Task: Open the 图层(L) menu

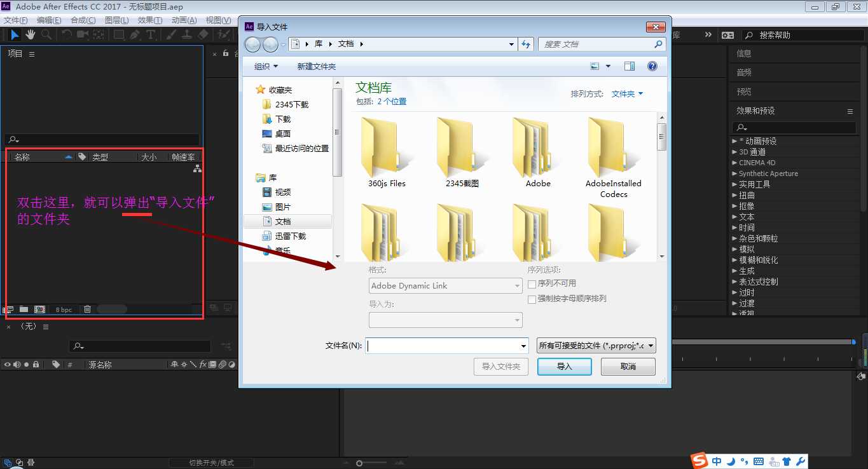Action: (116, 20)
